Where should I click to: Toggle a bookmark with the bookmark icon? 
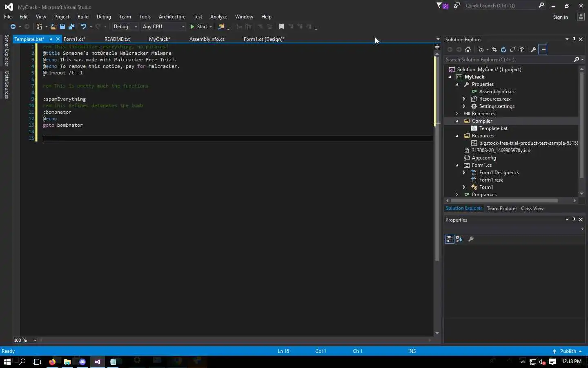click(x=281, y=27)
